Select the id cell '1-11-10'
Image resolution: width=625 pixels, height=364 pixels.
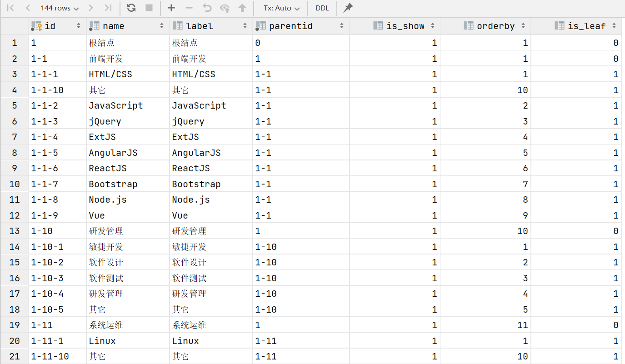(57, 356)
